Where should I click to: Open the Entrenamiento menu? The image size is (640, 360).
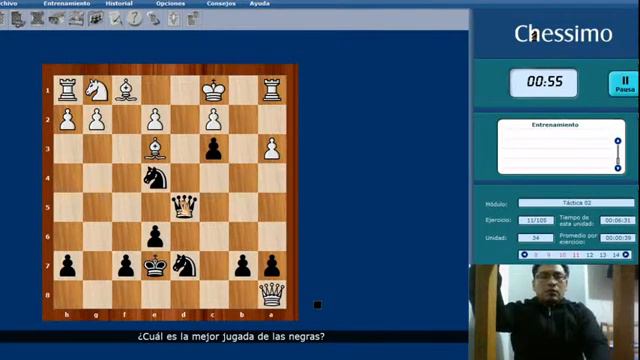coord(67,3)
